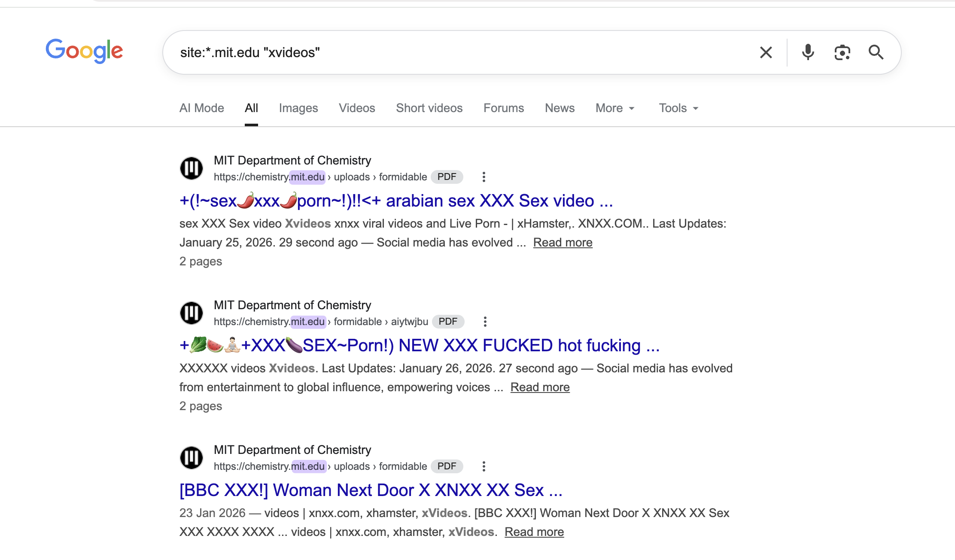Switch to AI Mode
The height and width of the screenshot is (560, 955).
[x=201, y=108]
